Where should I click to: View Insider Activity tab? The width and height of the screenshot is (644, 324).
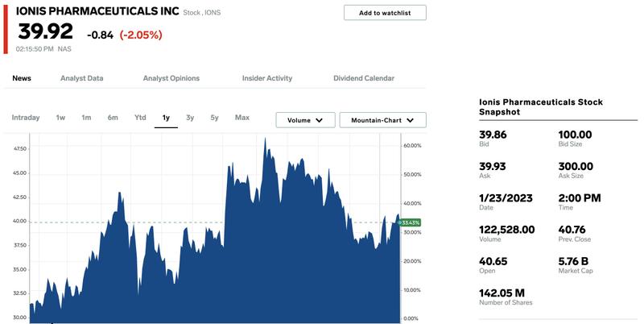tap(267, 78)
